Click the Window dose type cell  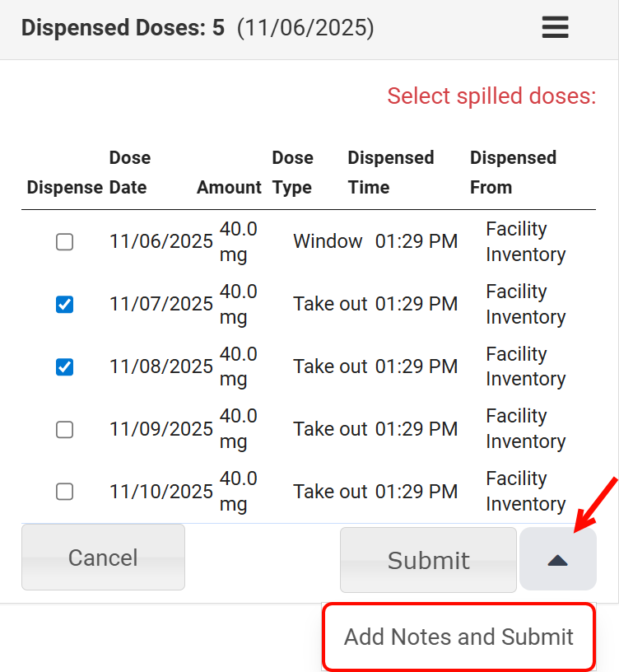coord(328,241)
